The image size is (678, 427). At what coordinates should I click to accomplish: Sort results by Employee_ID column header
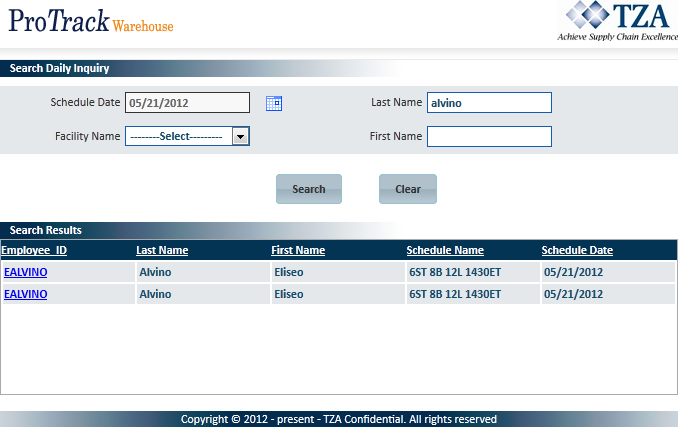[x=34, y=250]
